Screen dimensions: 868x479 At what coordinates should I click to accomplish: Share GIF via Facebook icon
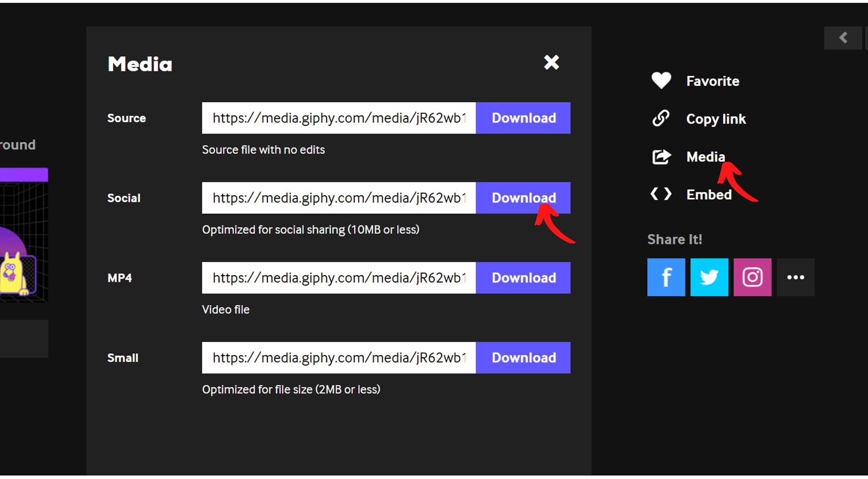(x=666, y=277)
